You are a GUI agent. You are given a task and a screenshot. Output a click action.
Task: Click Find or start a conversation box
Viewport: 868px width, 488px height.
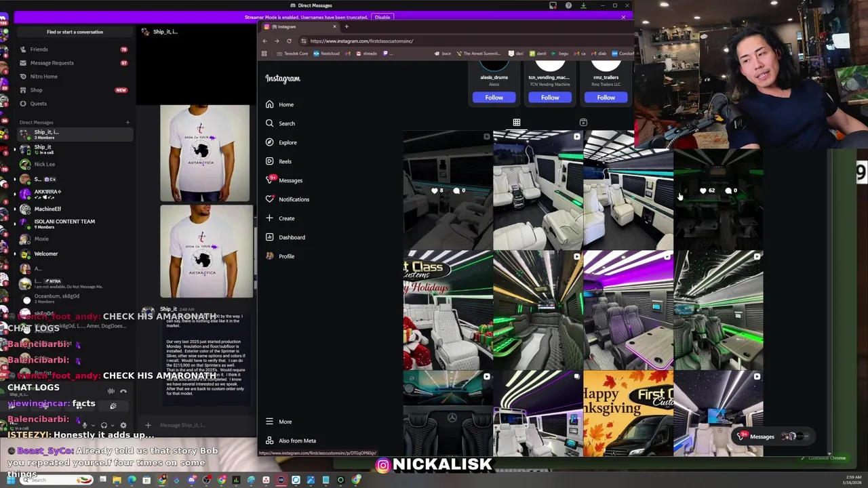[x=75, y=32]
